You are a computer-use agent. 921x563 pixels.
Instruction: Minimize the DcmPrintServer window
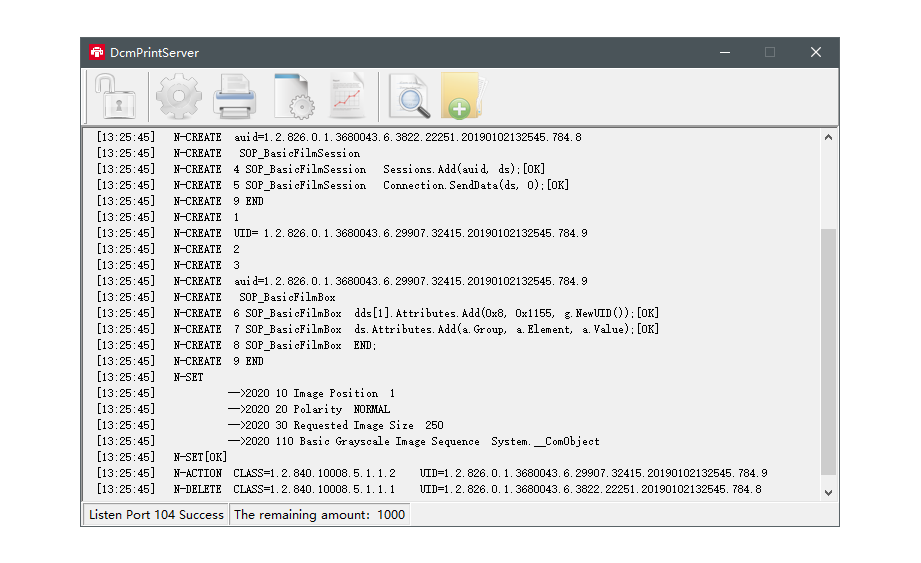coord(725,52)
